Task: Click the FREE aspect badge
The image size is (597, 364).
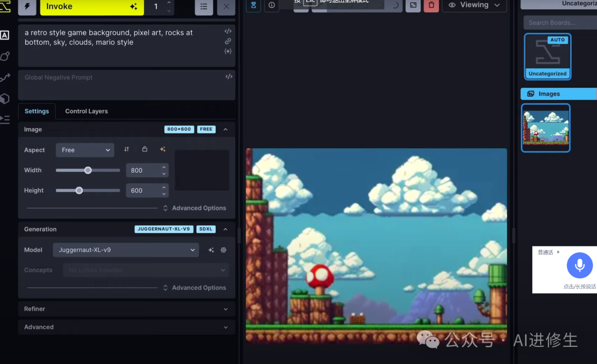Action: pos(206,129)
